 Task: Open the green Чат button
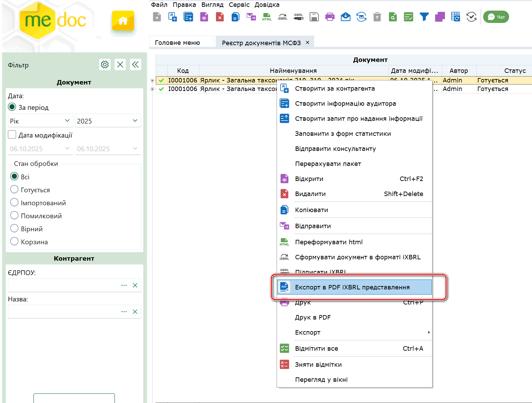(x=496, y=17)
